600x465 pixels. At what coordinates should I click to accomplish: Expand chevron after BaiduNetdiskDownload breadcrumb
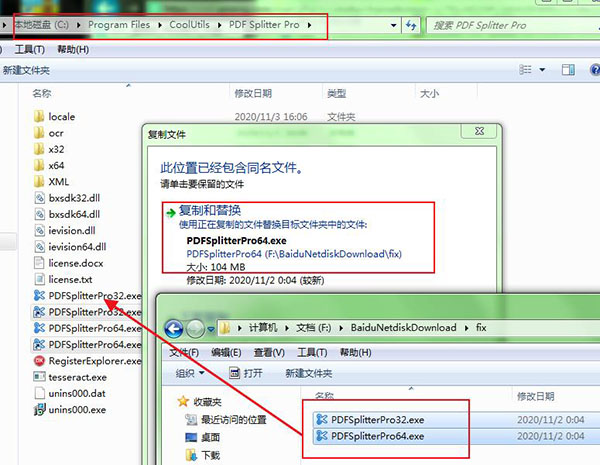tap(466, 328)
